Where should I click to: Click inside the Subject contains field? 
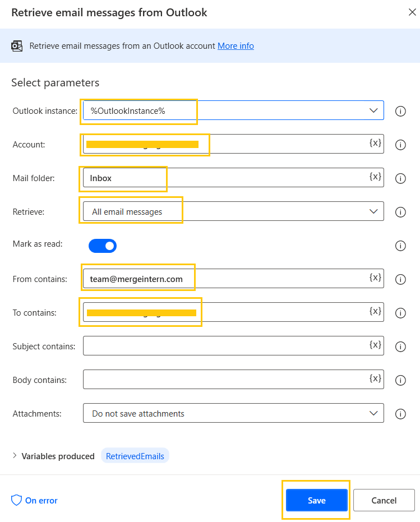point(224,345)
